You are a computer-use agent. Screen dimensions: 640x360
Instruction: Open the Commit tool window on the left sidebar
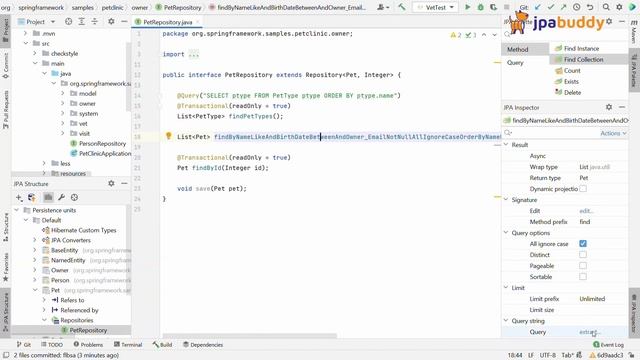pyautogui.click(x=5, y=66)
